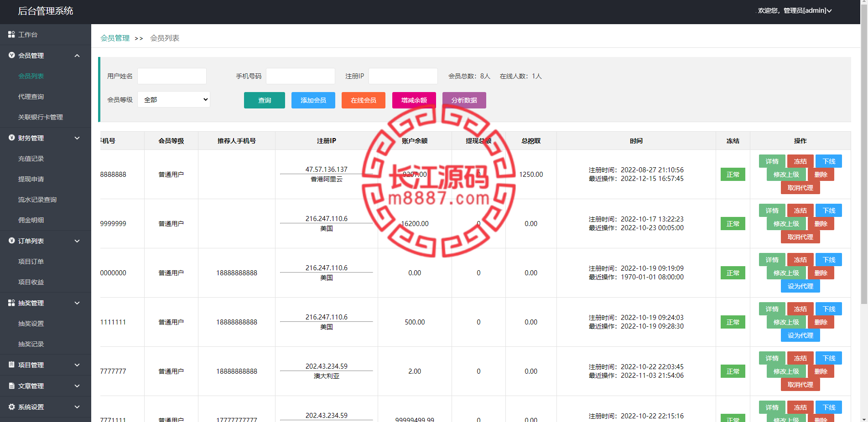The image size is (868, 422).
Task: Open 会员列表 in the sidebar
Action: 31,76
